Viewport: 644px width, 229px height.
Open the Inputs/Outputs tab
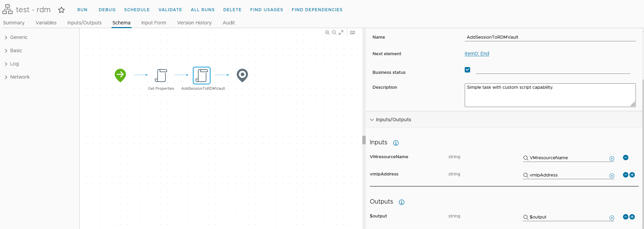[x=84, y=23]
